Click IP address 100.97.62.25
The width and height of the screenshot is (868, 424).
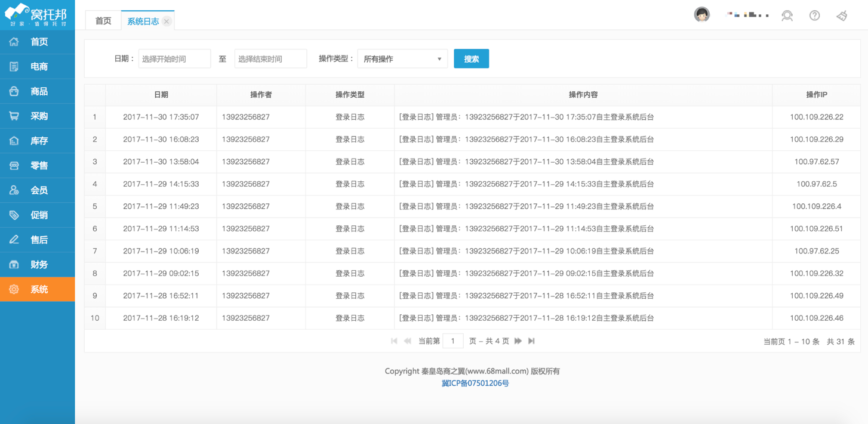tap(817, 251)
